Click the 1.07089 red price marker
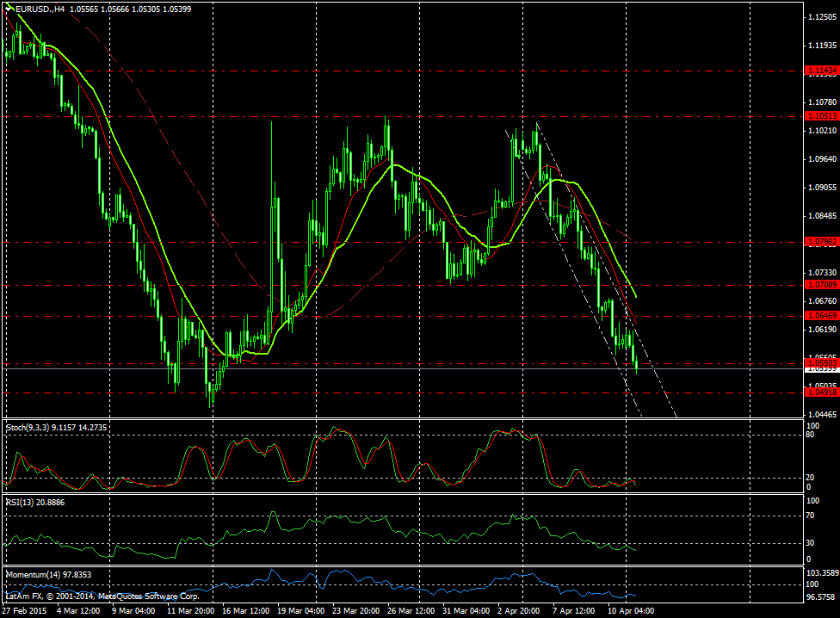This screenshot has width=840, height=618. pos(819,283)
